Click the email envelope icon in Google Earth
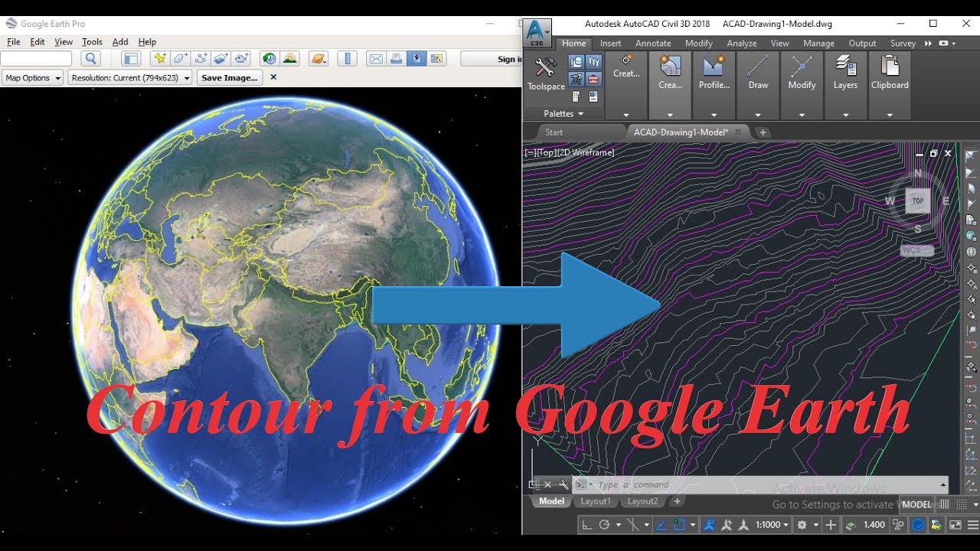Viewport: 980px width, 551px height. [x=376, y=58]
